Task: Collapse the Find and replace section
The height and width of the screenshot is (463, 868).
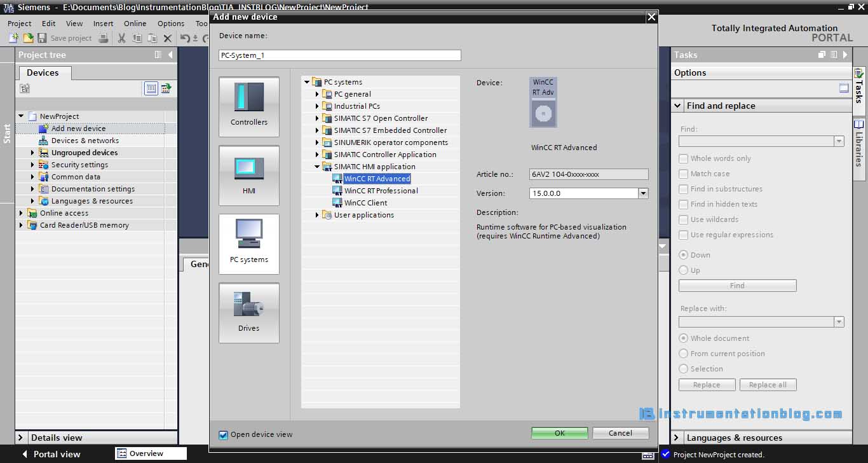Action: (678, 106)
